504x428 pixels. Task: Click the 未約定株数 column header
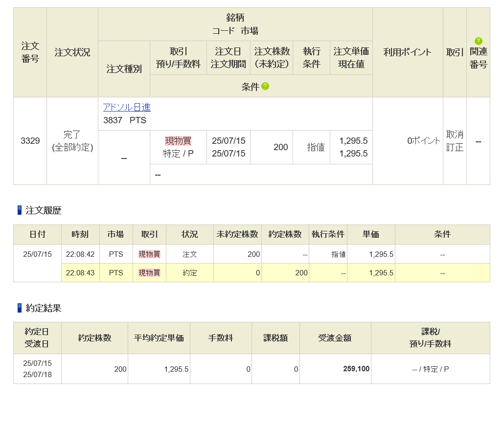pos(237,234)
